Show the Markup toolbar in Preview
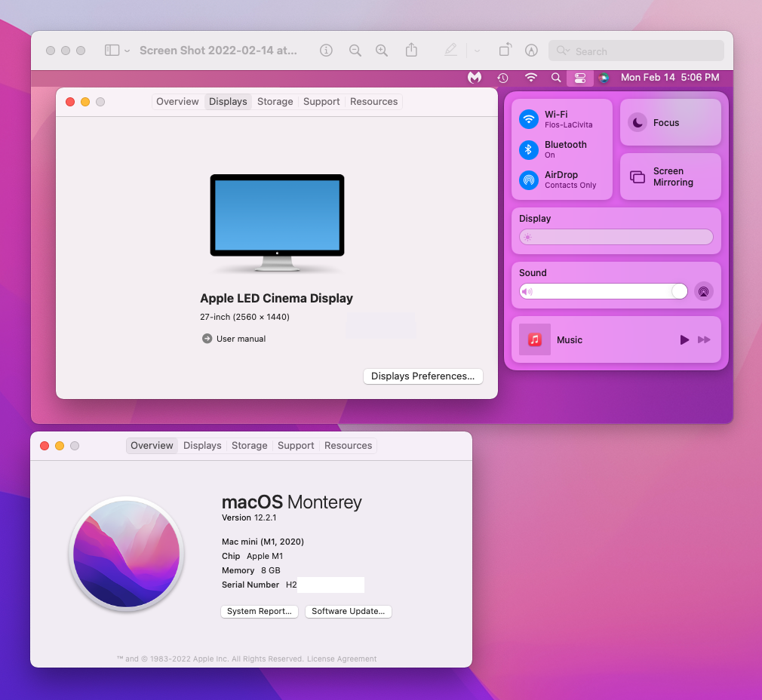The width and height of the screenshot is (762, 700). click(532, 51)
